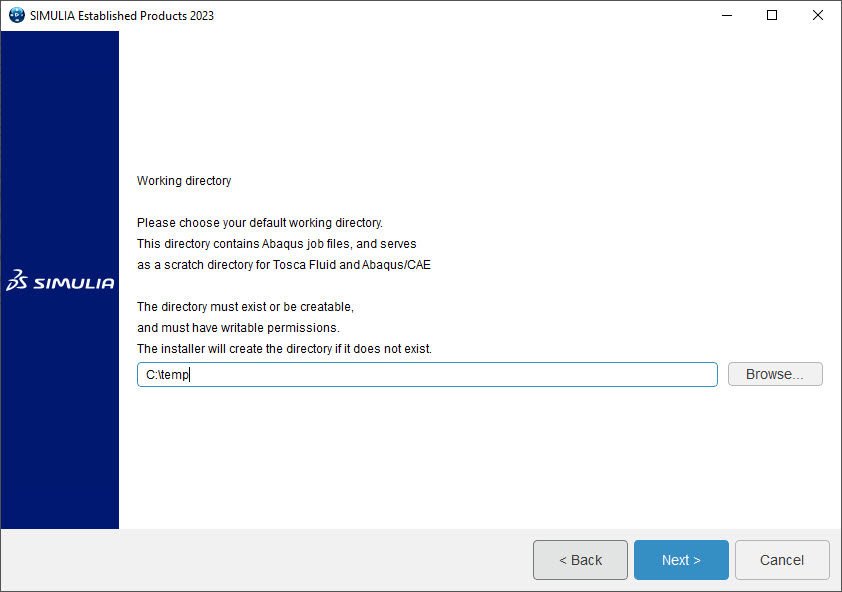
Task: Proceed with the Next > button
Action: click(x=681, y=560)
